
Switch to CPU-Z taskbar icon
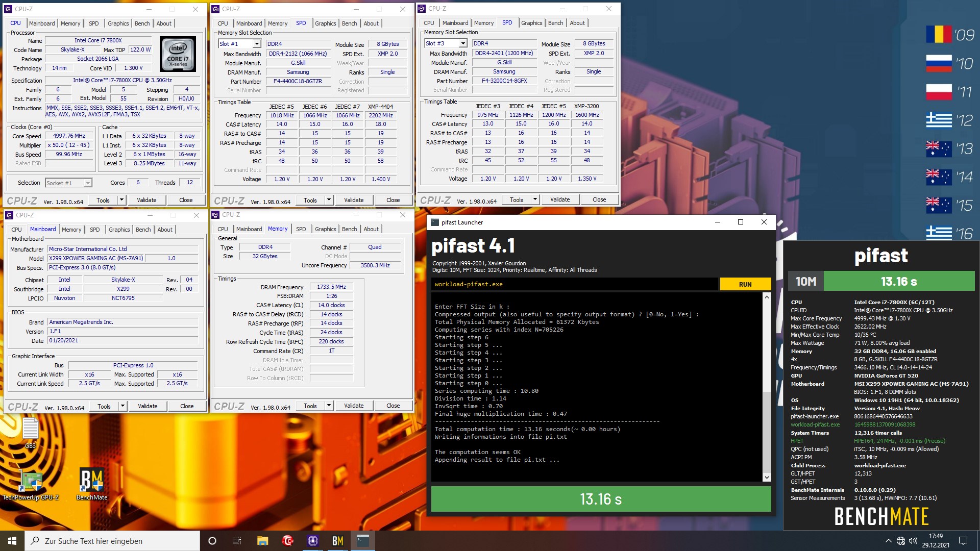(313, 541)
